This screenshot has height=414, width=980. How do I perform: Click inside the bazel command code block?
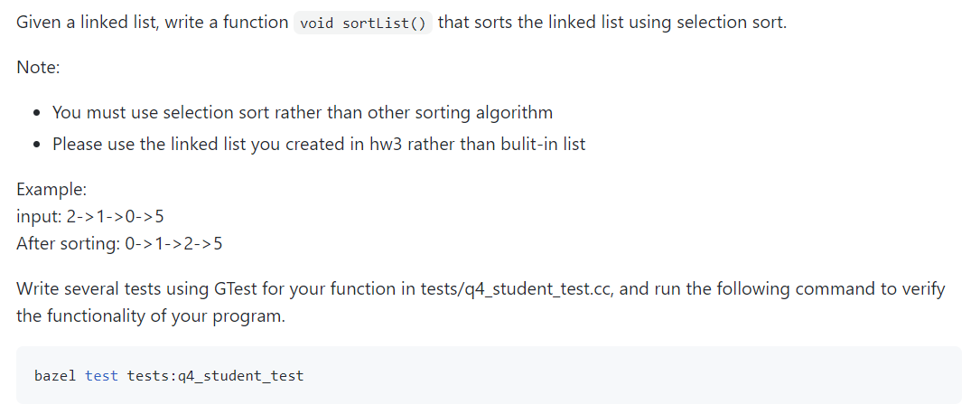(489, 375)
